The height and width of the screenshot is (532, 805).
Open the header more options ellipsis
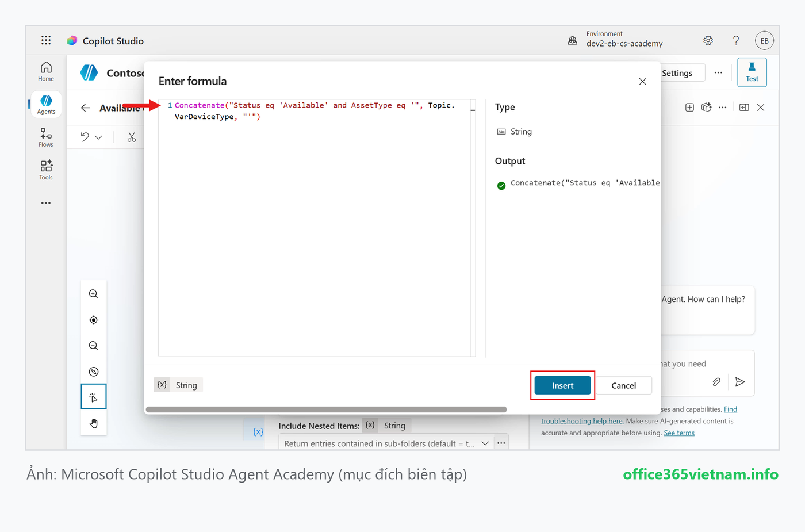[718, 73]
